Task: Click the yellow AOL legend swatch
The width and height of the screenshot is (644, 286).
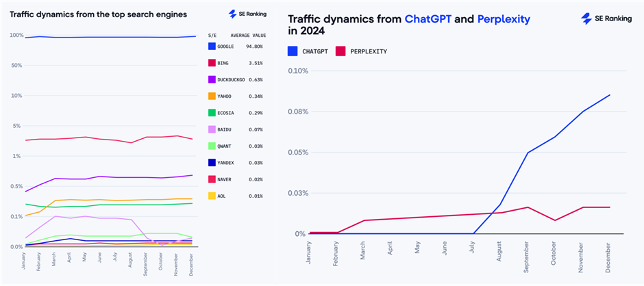Action: coord(212,196)
